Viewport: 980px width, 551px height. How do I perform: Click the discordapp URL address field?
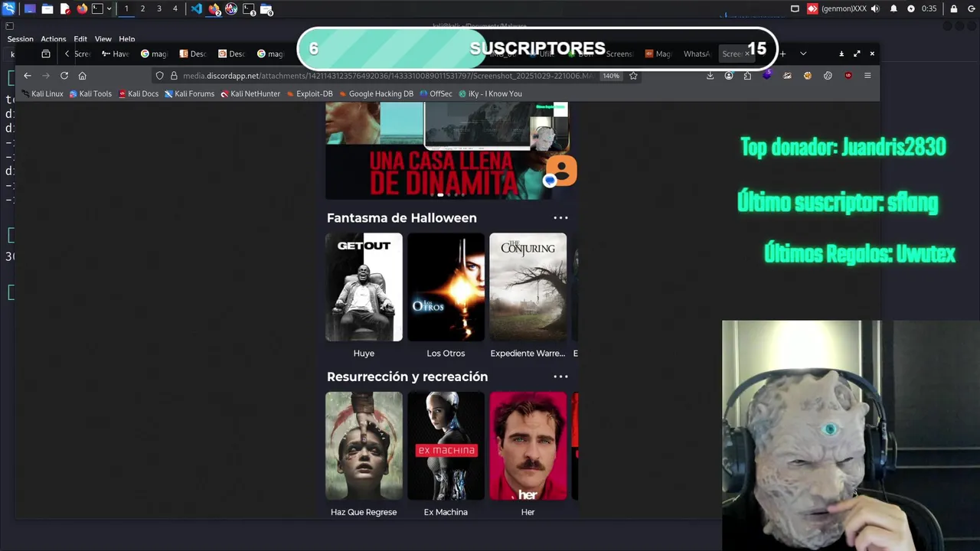pos(388,76)
